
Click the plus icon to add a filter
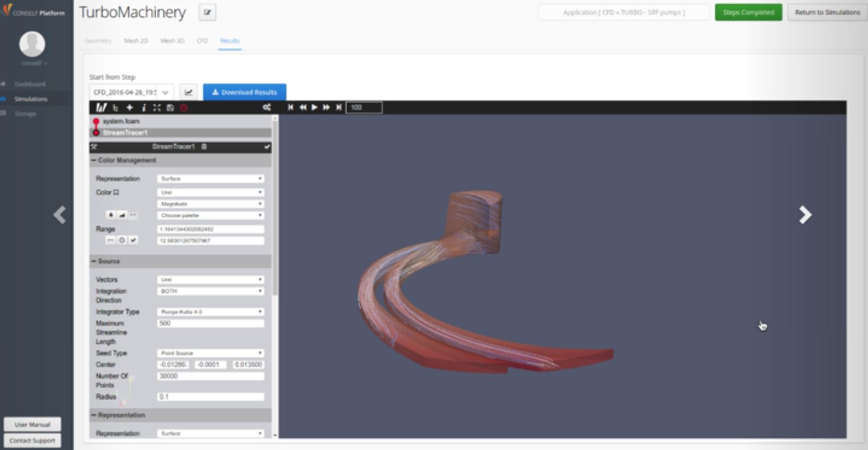130,107
